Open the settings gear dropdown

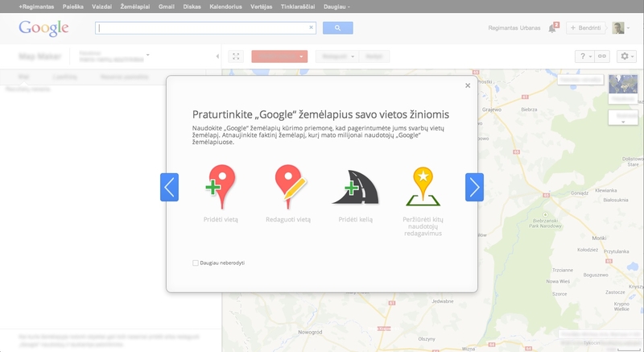click(x=627, y=56)
